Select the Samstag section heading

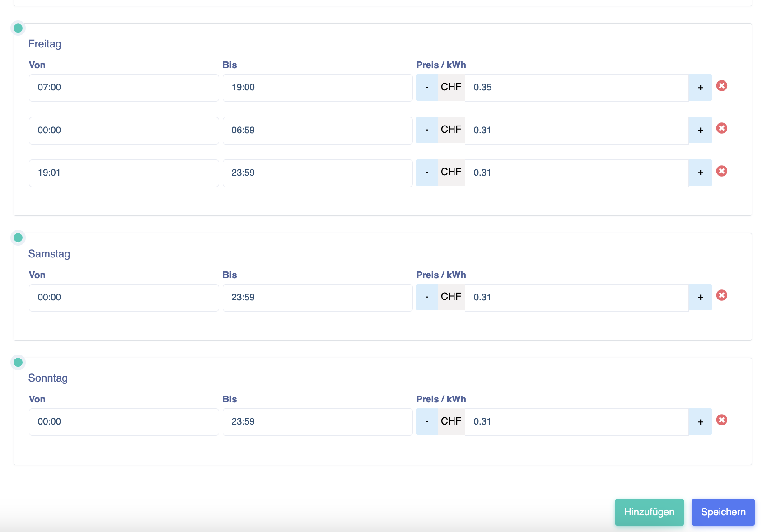[49, 254]
